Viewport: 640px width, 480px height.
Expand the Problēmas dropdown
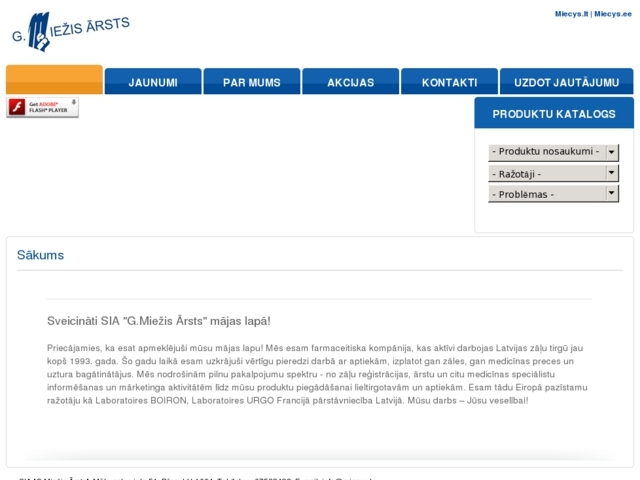pos(553,194)
